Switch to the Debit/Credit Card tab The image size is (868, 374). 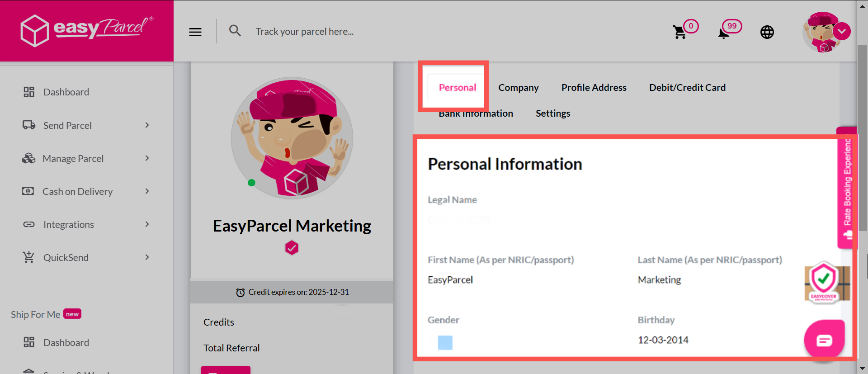pos(687,87)
